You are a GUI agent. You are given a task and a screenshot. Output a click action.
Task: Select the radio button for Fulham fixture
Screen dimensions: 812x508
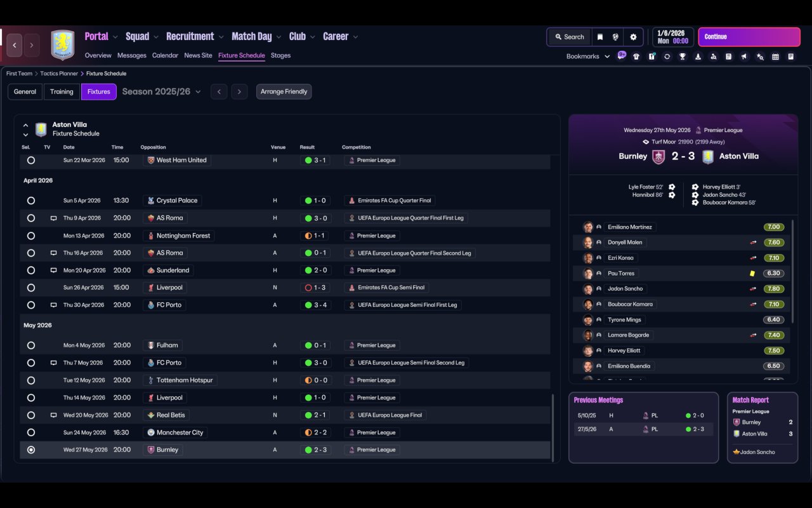(31, 345)
